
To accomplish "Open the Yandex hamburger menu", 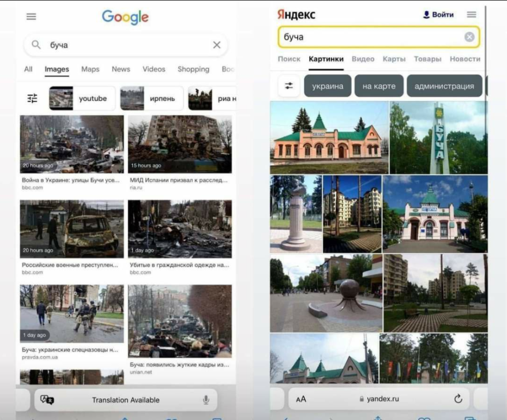I will pos(472,15).
